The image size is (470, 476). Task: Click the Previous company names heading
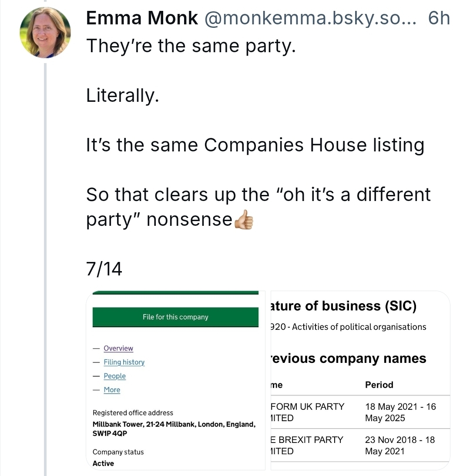pos(348,359)
